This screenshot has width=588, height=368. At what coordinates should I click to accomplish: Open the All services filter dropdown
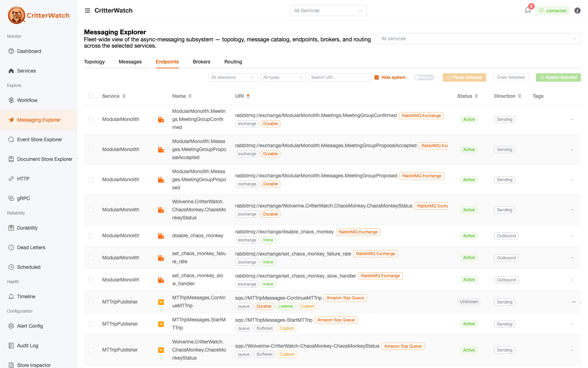(479, 39)
